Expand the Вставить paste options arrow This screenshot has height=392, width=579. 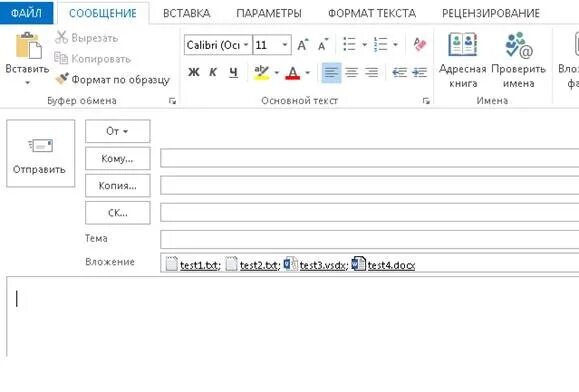pyautogui.click(x=27, y=83)
